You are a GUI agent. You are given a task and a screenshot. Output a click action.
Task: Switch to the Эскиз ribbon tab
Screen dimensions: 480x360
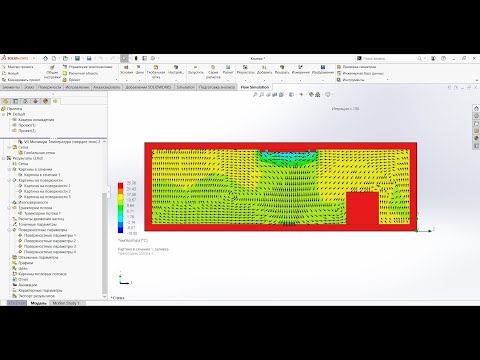(x=29, y=87)
